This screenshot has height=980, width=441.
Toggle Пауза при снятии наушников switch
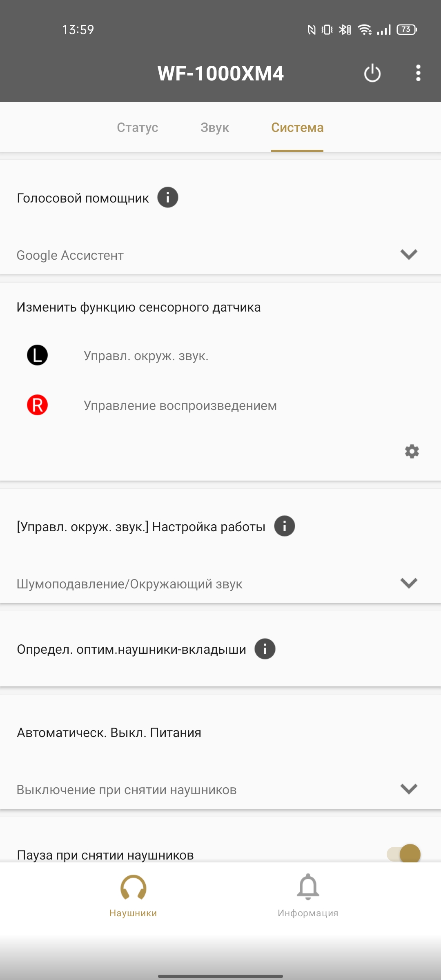coord(404,853)
